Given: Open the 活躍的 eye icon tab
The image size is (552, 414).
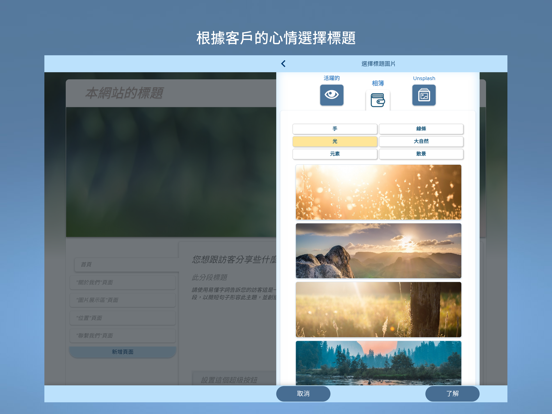Looking at the screenshot, I should [x=332, y=95].
